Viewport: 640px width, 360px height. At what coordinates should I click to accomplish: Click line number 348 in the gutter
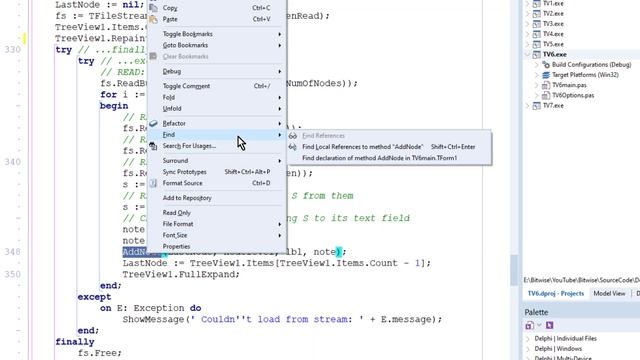[13, 252]
